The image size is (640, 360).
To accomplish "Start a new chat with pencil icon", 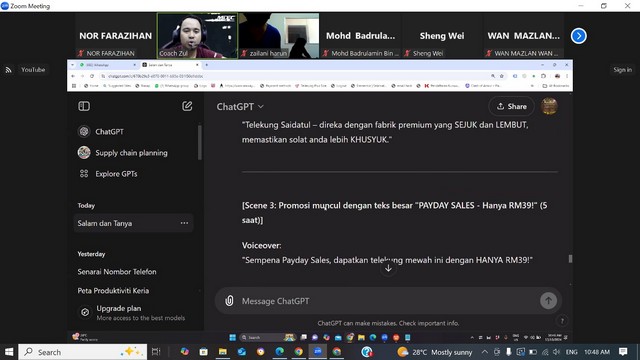I will pos(187,106).
